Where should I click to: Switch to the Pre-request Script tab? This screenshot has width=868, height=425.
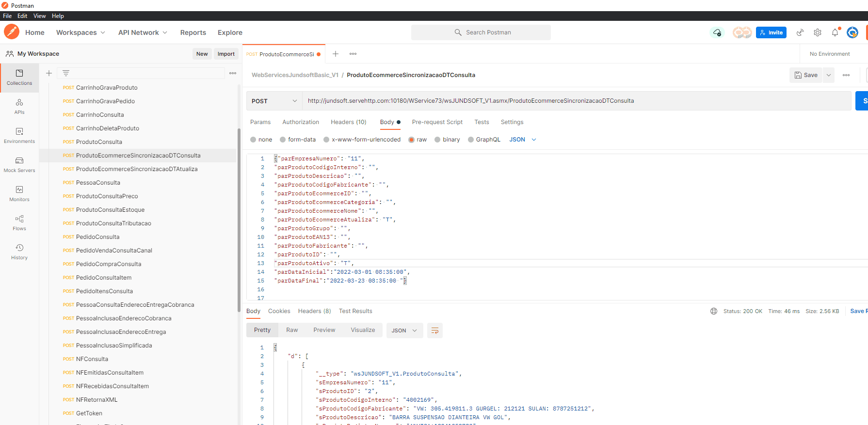coord(437,122)
